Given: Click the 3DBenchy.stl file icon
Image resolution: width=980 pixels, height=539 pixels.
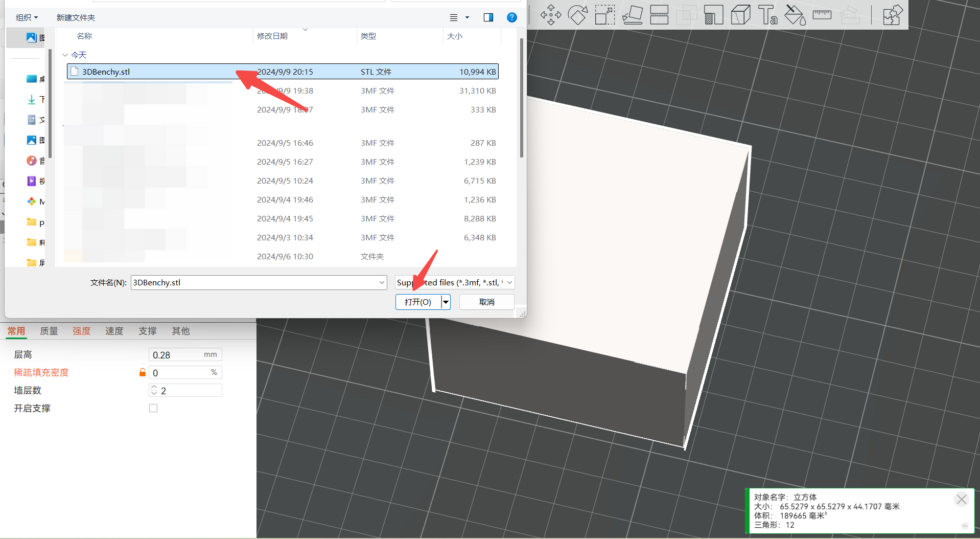Looking at the screenshot, I should tap(75, 72).
